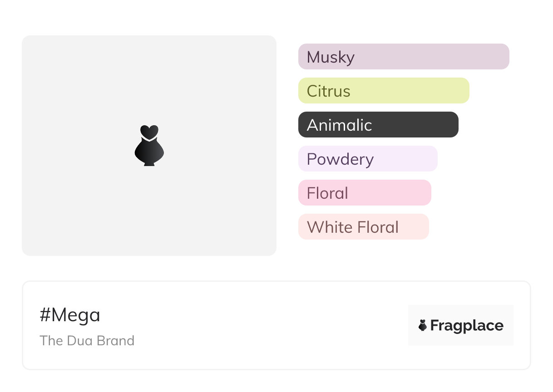Click the Powdery label text

tap(341, 160)
